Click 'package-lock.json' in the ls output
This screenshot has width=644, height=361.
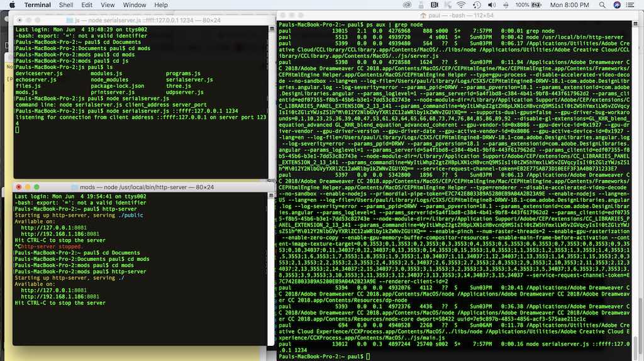point(117,86)
